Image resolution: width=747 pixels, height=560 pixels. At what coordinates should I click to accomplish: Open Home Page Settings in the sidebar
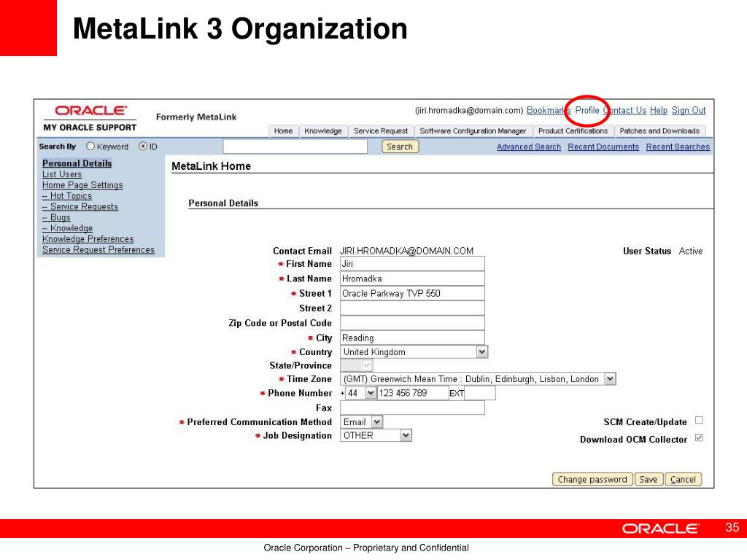[x=82, y=185]
